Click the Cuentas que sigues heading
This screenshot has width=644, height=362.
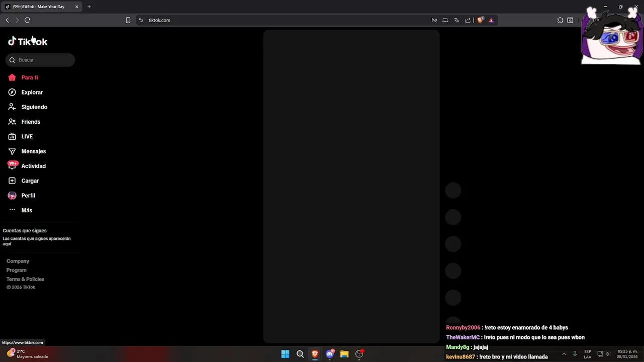[x=25, y=231]
